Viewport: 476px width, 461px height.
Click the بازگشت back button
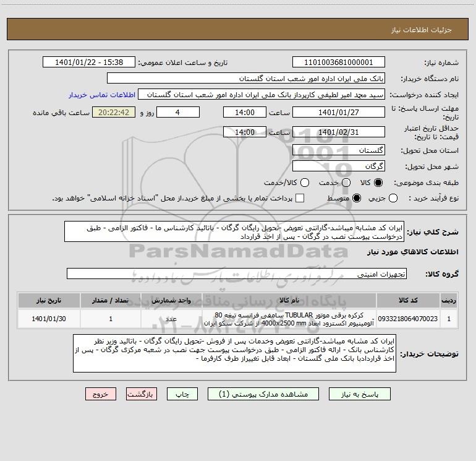click(142, 394)
